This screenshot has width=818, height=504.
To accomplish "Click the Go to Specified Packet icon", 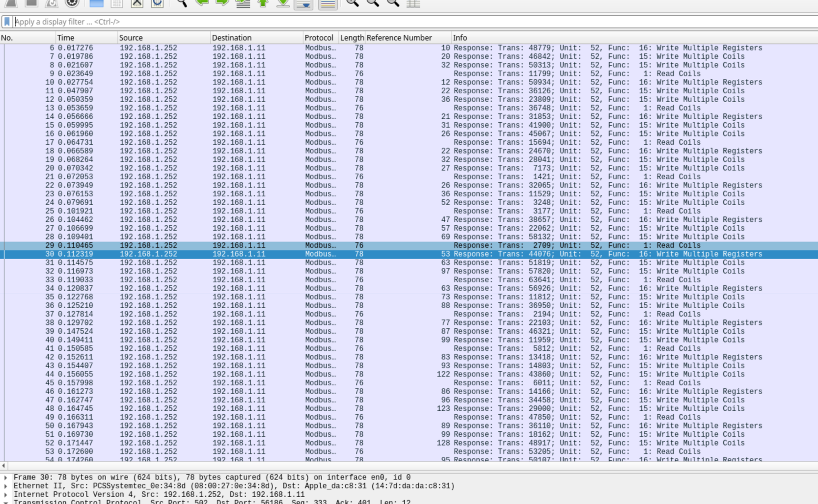I will point(243,3).
